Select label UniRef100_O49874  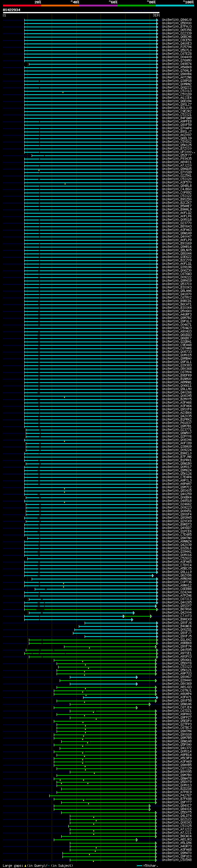click(177, 64)
